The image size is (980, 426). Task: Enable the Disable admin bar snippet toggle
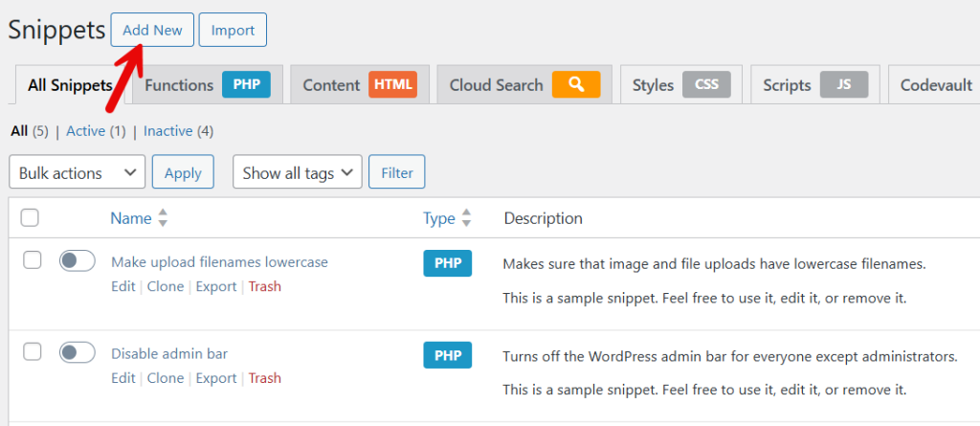click(x=77, y=353)
